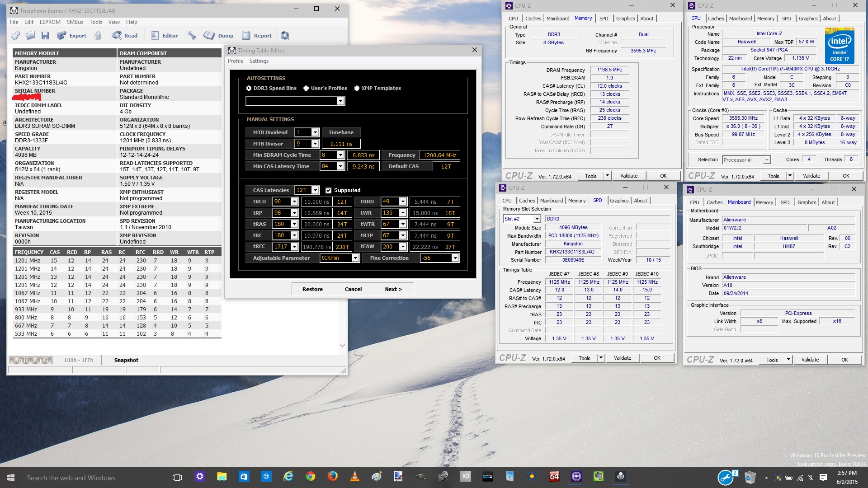The height and width of the screenshot is (488, 868).
Task: Open the Caches tab in the CPU-Z CPU window
Action: point(716,19)
